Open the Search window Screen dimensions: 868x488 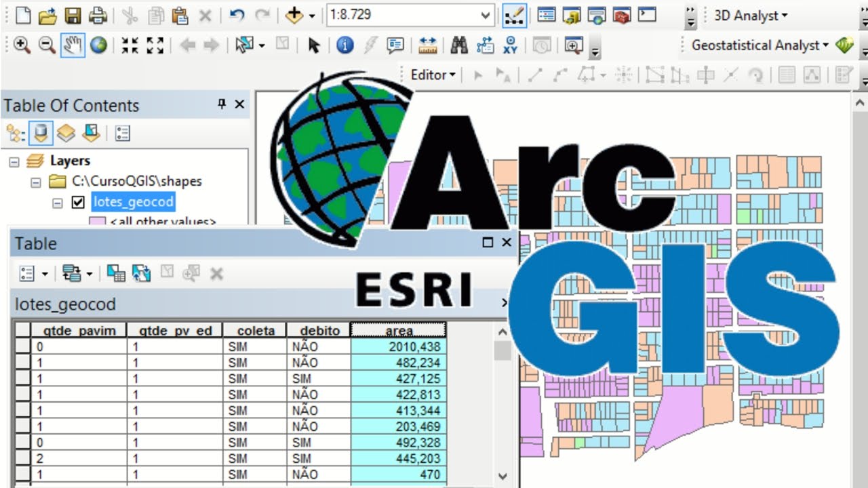pos(597,15)
